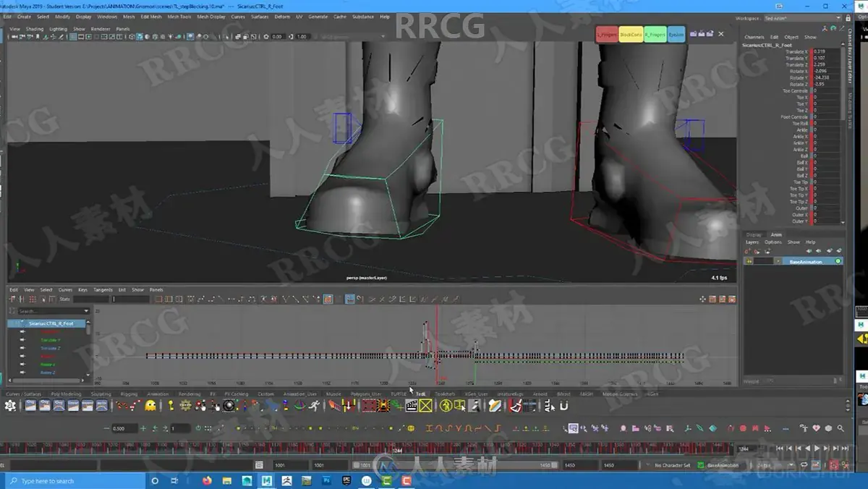This screenshot has height=489, width=868.
Task: Click the settings gear icon on the shelf
Action: coord(10,406)
